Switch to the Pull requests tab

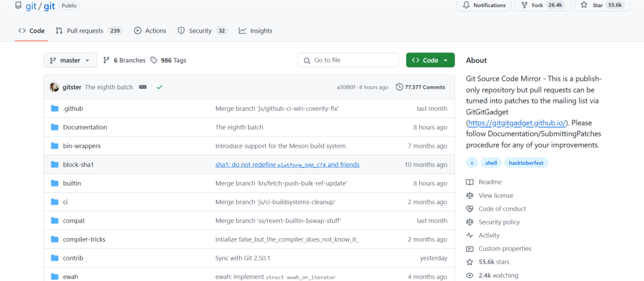tap(89, 31)
